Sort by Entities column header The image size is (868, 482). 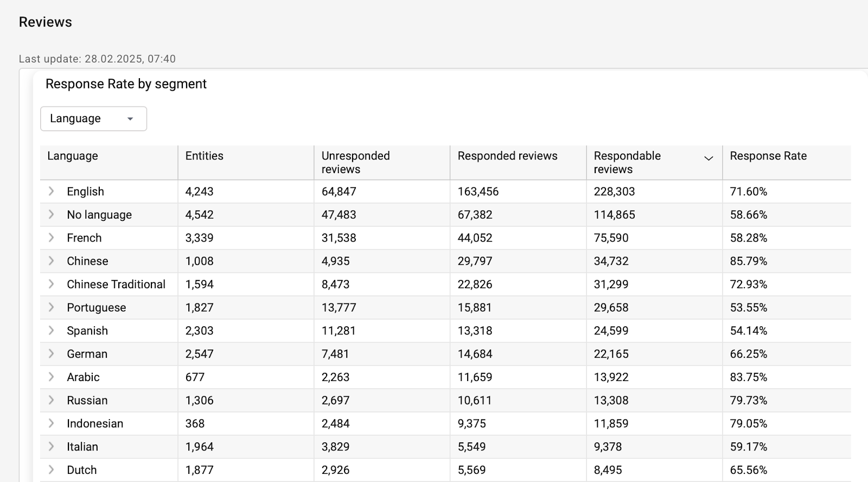(x=205, y=156)
